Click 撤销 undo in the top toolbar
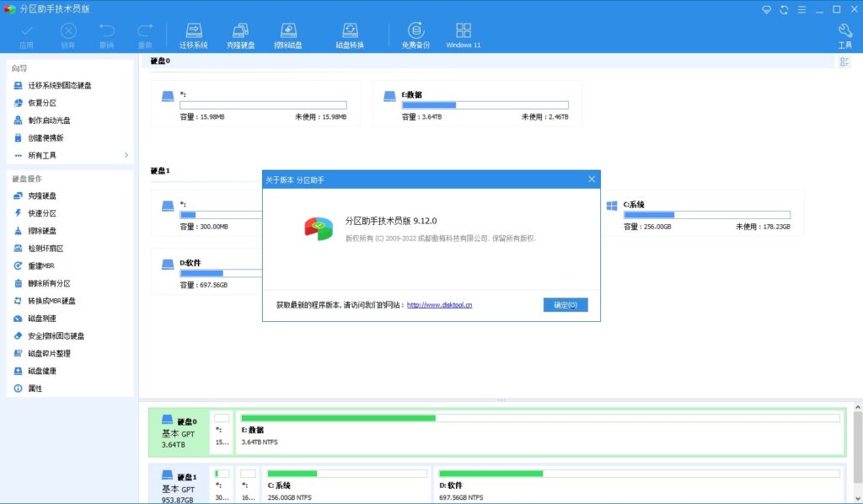The width and height of the screenshot is (863, 504). [x=106, y=32]
